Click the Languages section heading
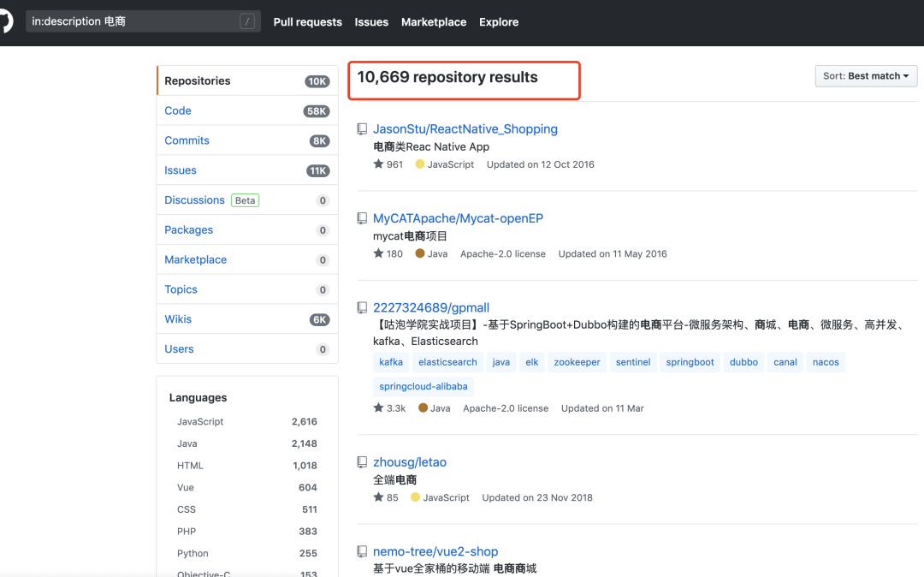 198,398
